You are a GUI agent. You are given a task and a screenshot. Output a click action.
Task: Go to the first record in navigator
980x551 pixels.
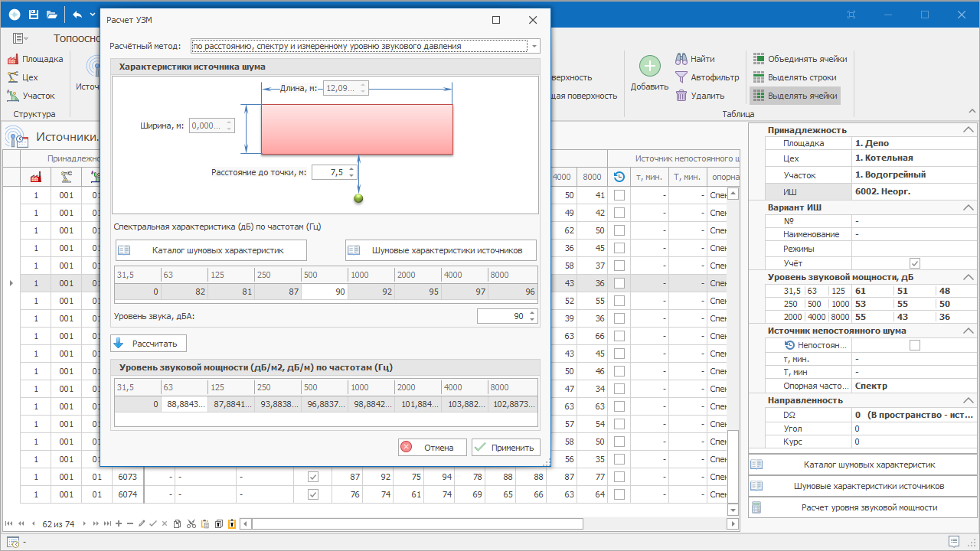[10, 524]
